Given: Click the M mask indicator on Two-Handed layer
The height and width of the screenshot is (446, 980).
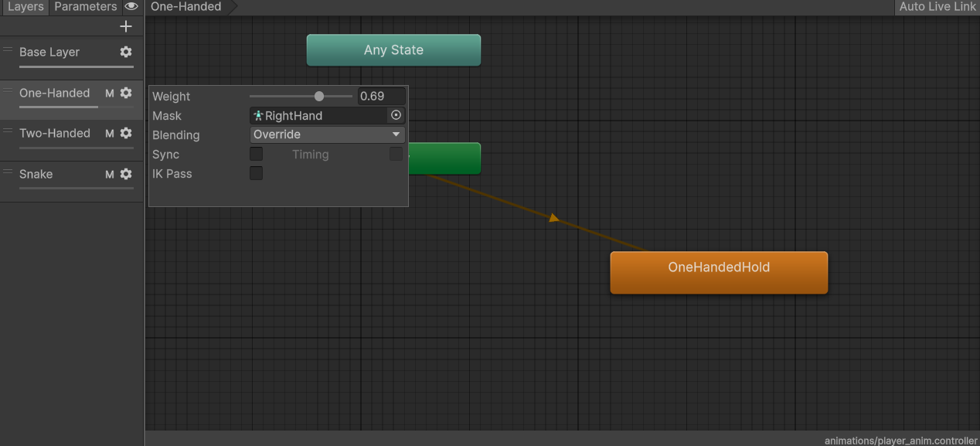Looking at the screenshot, I should point(110,134).
